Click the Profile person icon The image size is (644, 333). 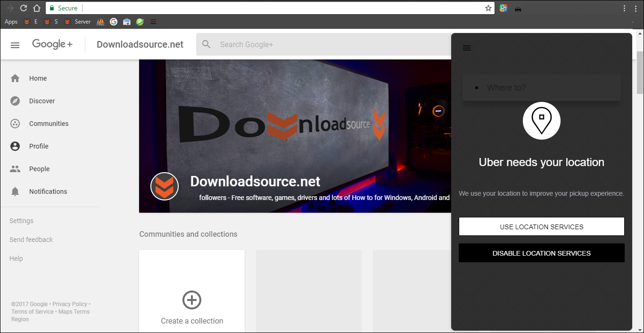[15, 146]
